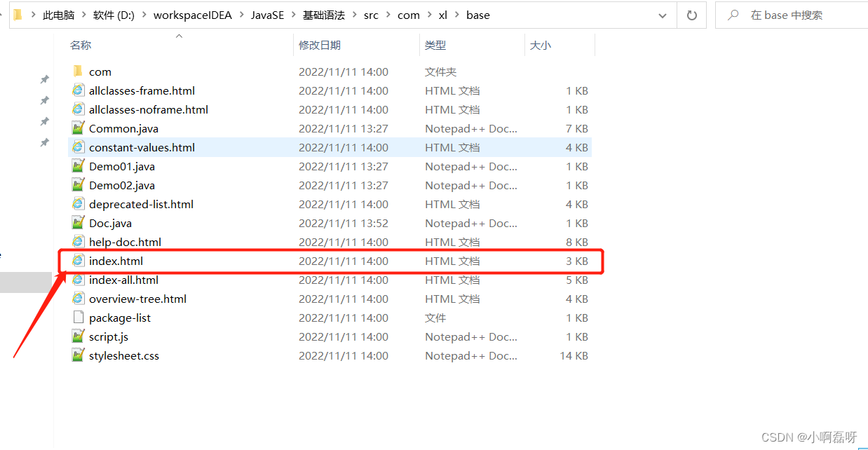Image resolution: width=868 pixels, height=450 pixels.
Task: Select deprecated-list.html file icon
Action: (x=78, y=204)
